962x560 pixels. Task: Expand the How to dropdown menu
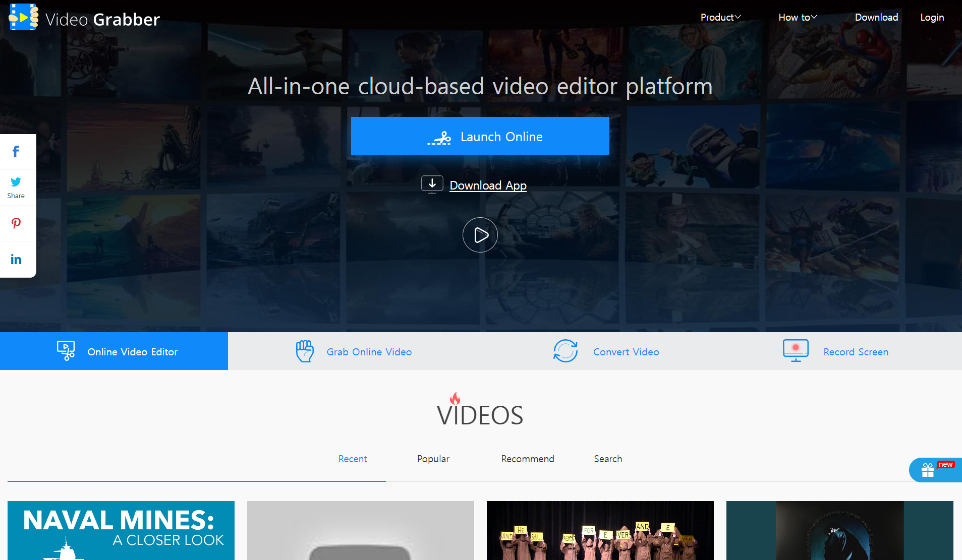tap(798, 17)
